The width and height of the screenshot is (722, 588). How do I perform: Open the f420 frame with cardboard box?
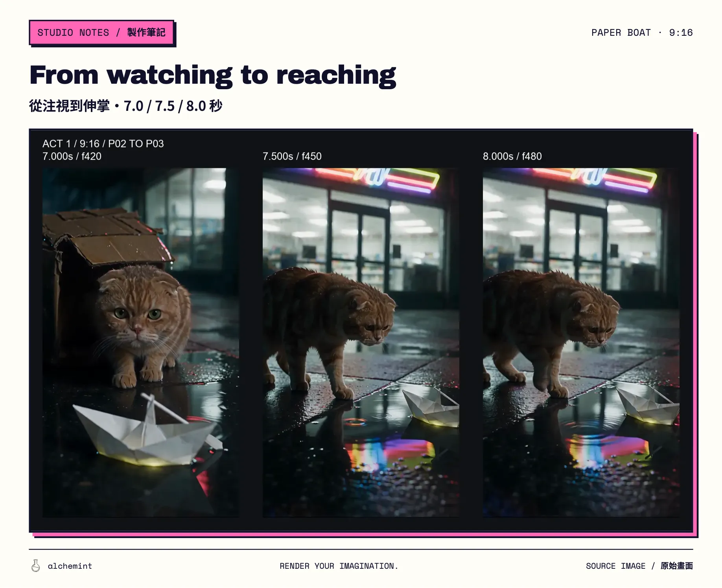click(141, 342)
